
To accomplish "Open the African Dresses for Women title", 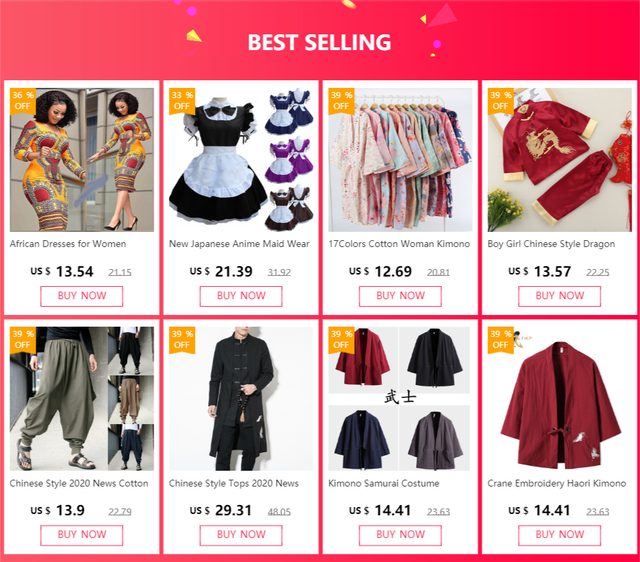I will point(68,244).
